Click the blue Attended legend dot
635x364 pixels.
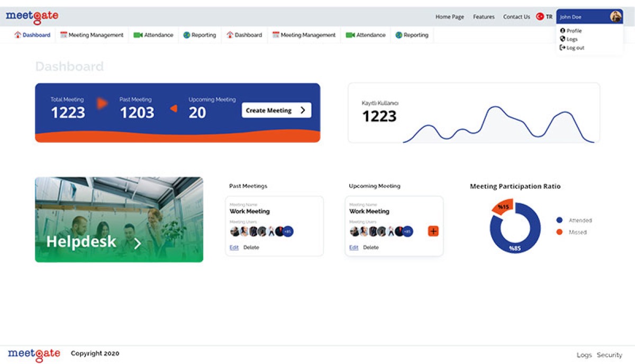[559, 220]
